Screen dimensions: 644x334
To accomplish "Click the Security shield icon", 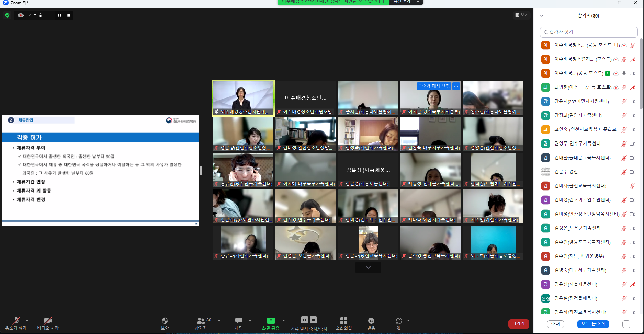I will [x=165, y=321].
